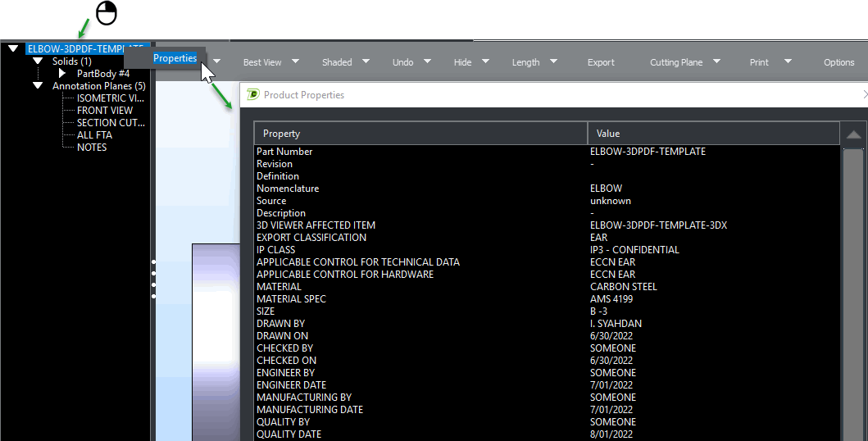Click the Shaded toolbar button
The height and width of the screenshot is (441, 868).
[x=337, y=62]
